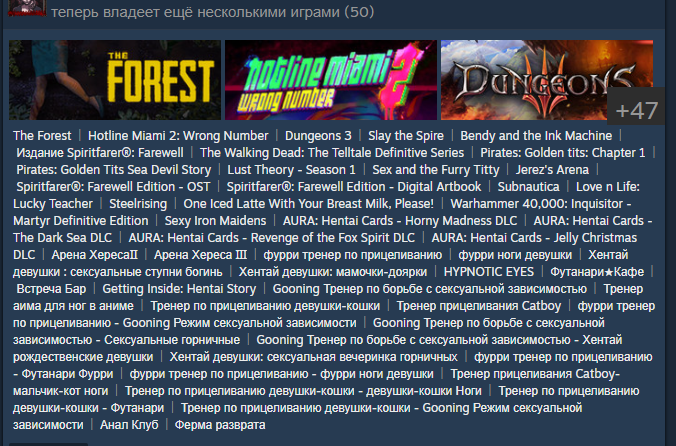Image resolution: width=676 pixels, height=446 pixels.
Task: Open Spiritfarer Farewell Edition - Digital Artbook link
Action: pyautogui.click(x=354, y=187)
